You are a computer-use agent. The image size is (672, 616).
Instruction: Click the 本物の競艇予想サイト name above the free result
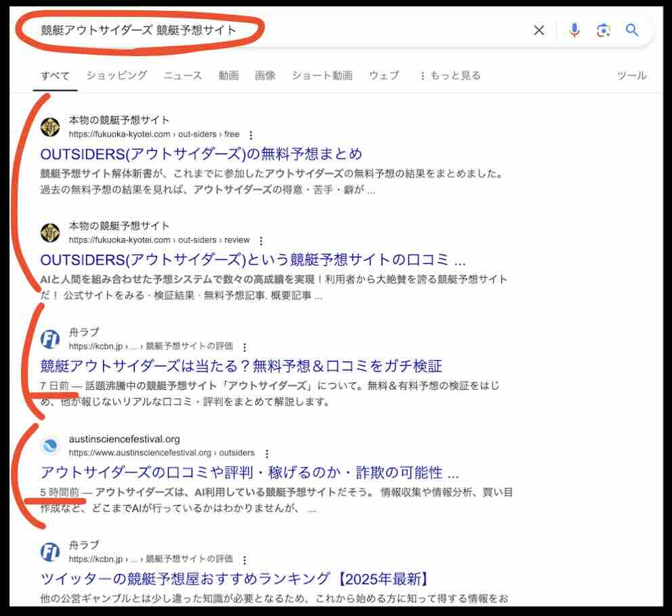[x=119, y=120]
